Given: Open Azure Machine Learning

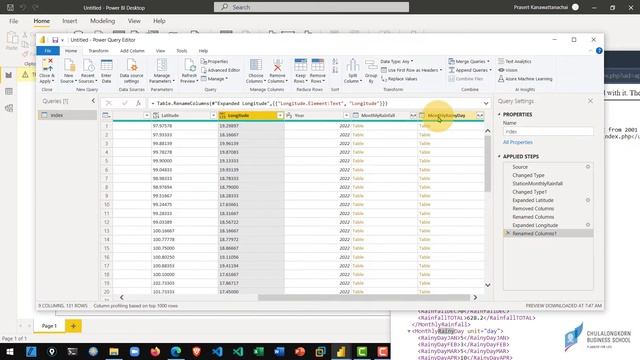Looking at the screenshot, I should [x=525, y=79].
